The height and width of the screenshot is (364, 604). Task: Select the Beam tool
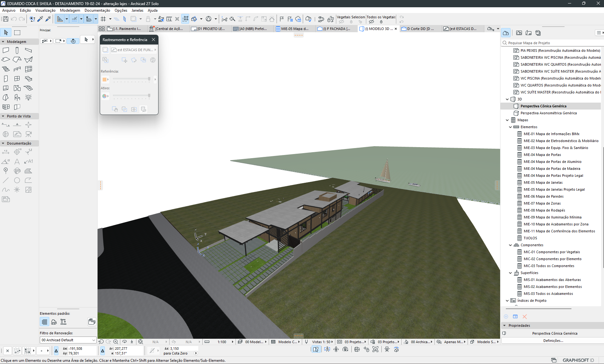click(28, 50)
